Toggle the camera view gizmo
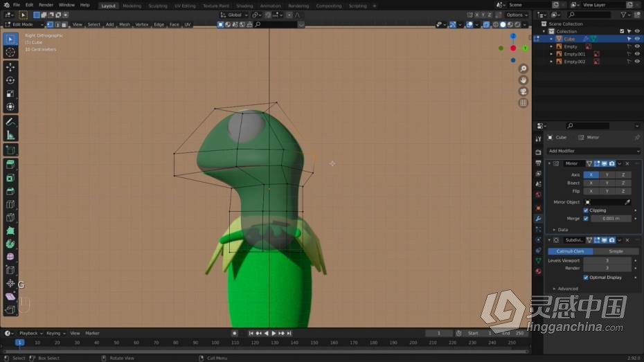This screenshot has height=362, width=644. tap(524, 91)
